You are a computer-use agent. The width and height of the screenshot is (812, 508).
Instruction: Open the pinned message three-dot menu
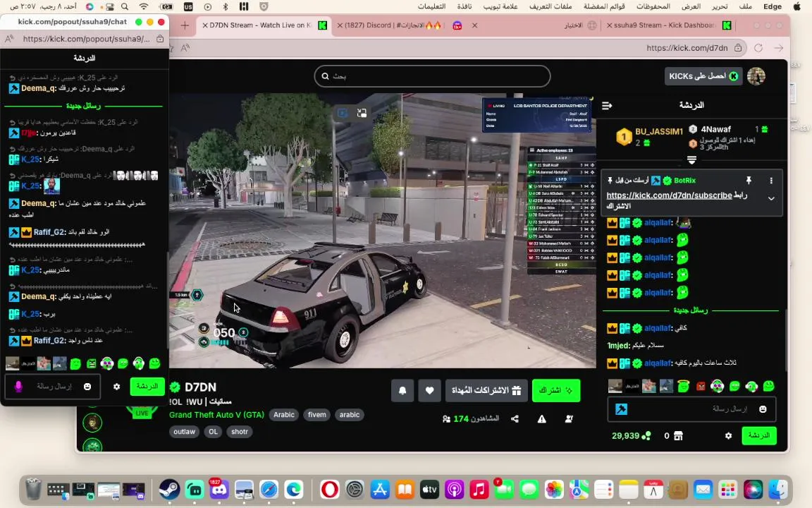point(771,181)
